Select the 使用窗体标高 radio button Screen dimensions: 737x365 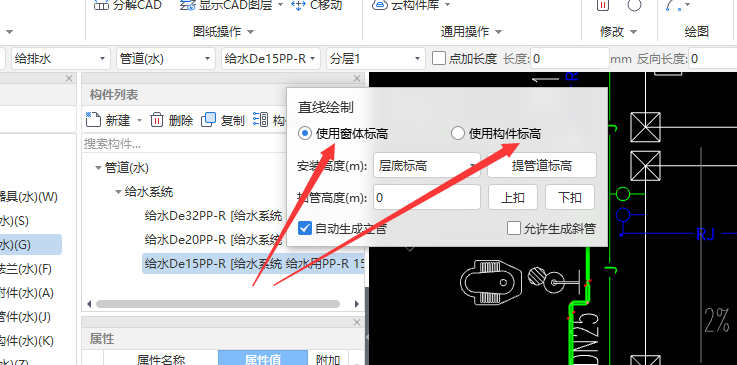(x=305, y=134)
